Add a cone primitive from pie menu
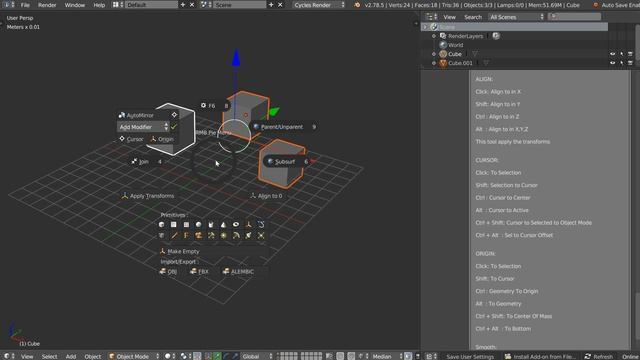Viewport: 640px width, 360px height. tap(223, 224)
